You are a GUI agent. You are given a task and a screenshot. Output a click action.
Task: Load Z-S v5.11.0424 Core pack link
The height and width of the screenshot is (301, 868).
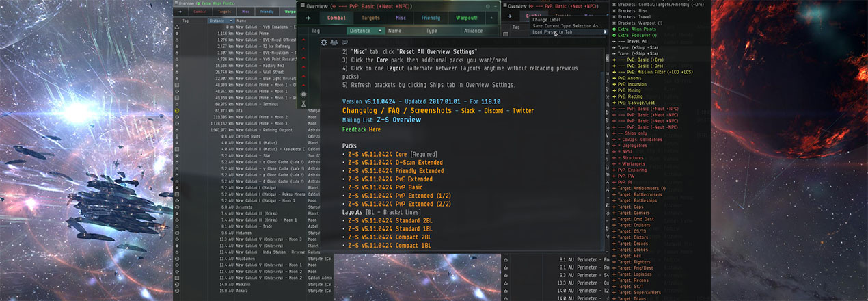point(377,155)
